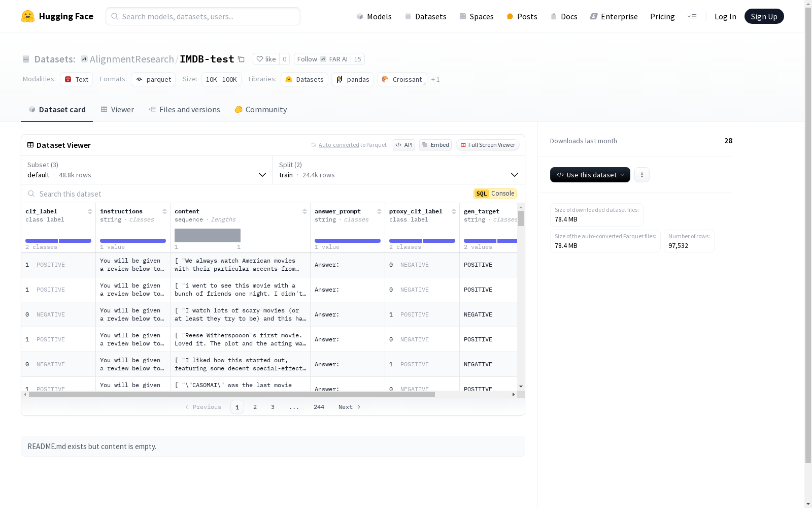Open the navigation overflow menu icon
Image resolution: width=812 pixels, height=508 pixels.
[692, 16]
